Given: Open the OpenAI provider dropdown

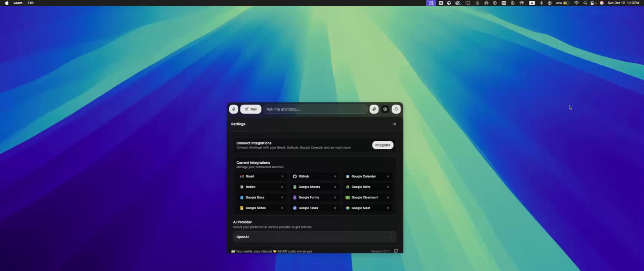Looking at the screenshot, I should (315, 237).
